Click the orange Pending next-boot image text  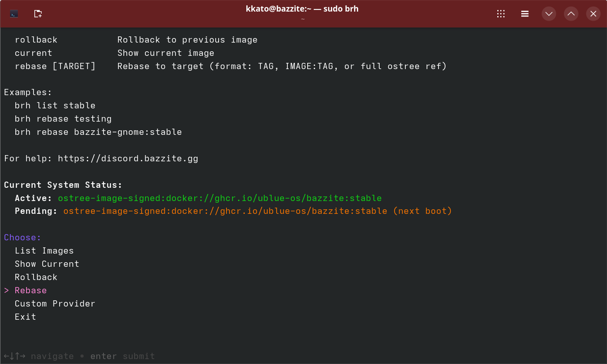pos(257,211)
